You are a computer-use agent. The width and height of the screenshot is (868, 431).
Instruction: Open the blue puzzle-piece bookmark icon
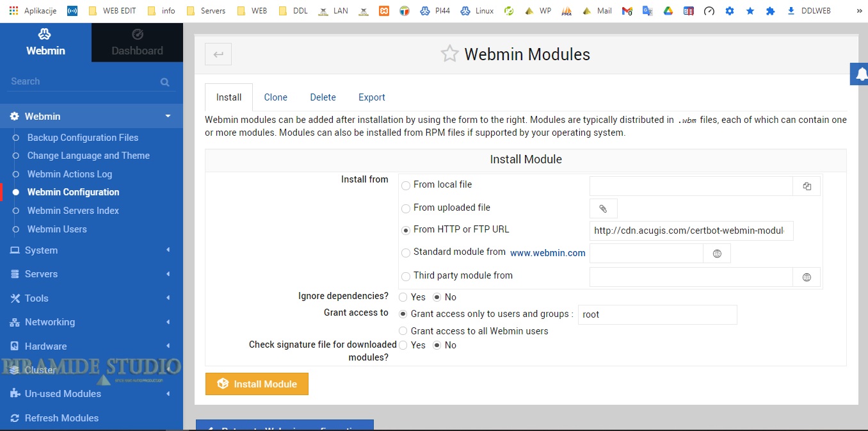pos(771,11)
